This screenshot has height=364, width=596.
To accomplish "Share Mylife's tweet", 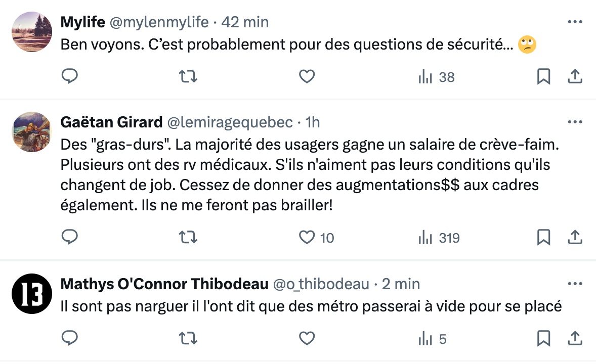I will [575, 77].
